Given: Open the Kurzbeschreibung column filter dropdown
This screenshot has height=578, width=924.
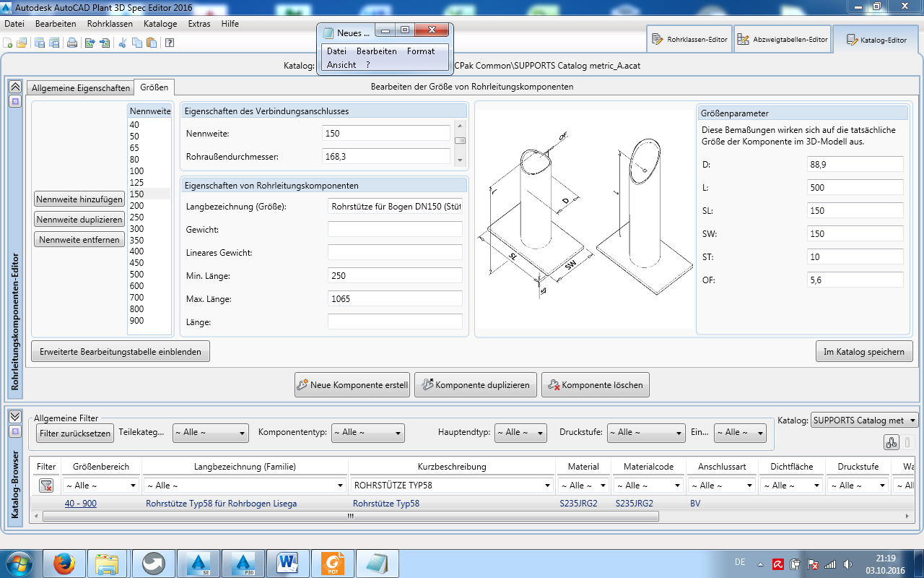Looking at the screenshot, I should [451, 486].
